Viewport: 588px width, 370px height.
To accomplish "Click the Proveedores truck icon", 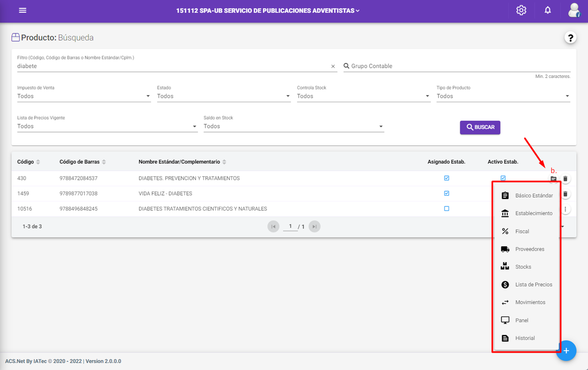I will 505,249.
